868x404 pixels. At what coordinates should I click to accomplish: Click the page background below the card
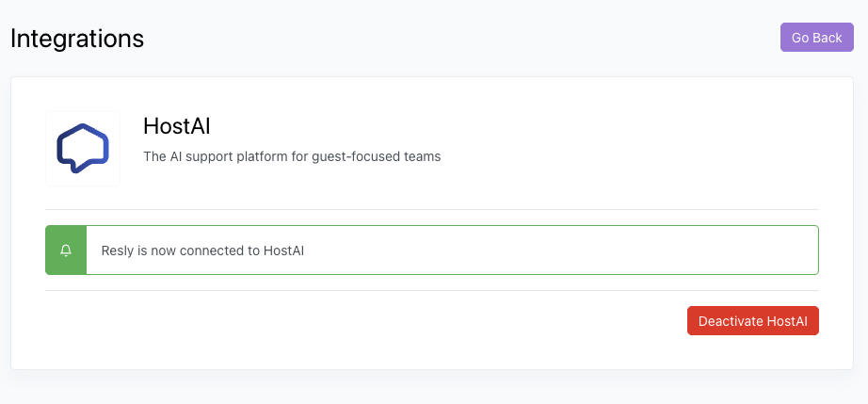point(433,388)
